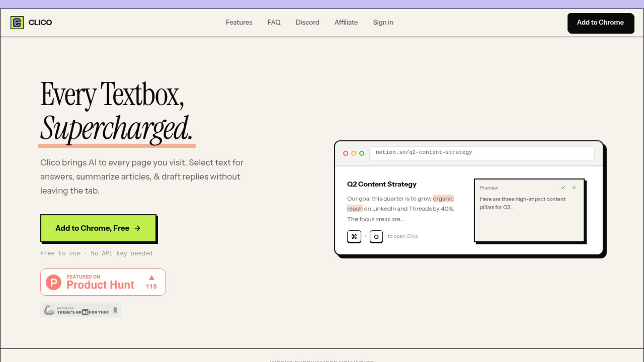Click the highlighted 'organic' text in mockup
644x362 pixels.
[443, 199]
